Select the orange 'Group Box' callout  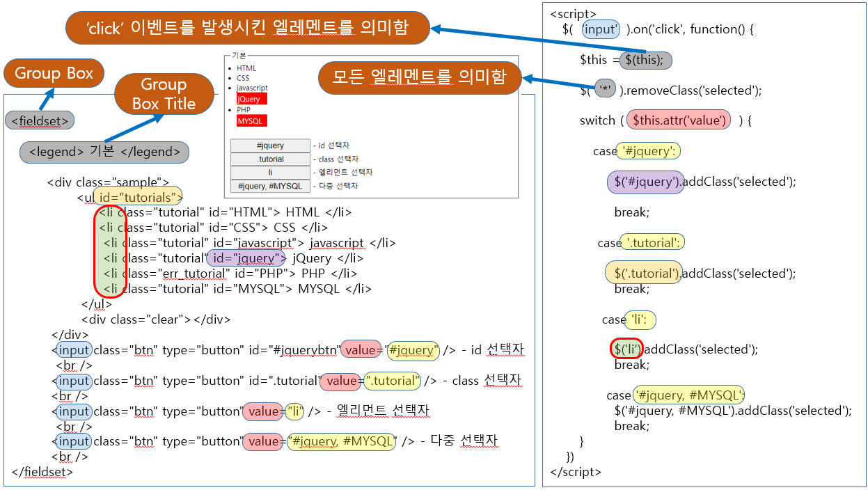[54, 74]
